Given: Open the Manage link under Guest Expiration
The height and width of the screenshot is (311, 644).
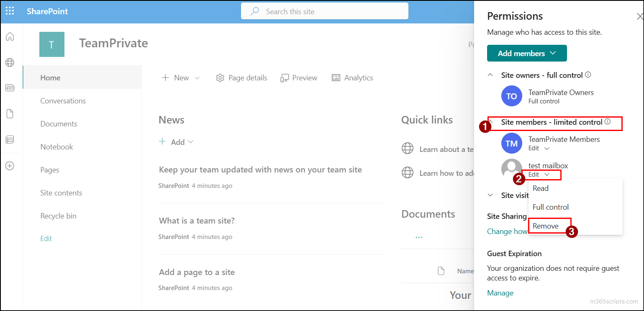Looking at the screenshot, I should point(500,293).
